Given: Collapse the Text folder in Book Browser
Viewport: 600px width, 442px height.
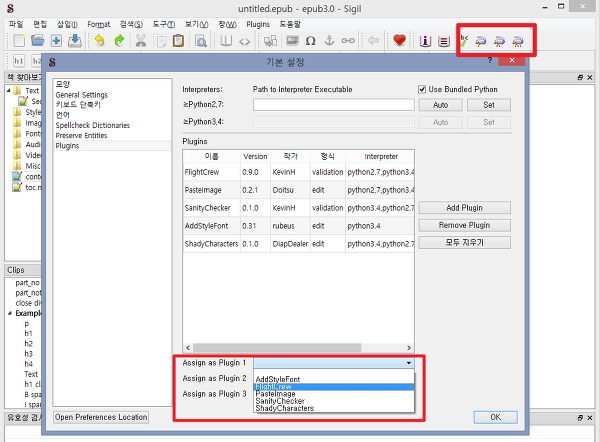Looking at the screenshot, I should point(8,91).
